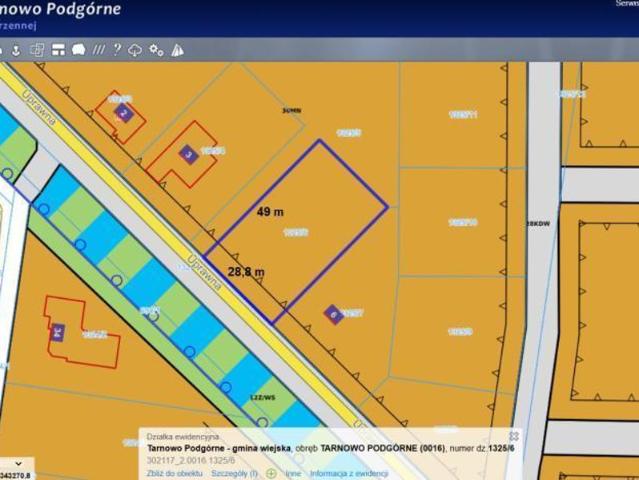Click the triple-slash hatch icon

coord(99,49)
